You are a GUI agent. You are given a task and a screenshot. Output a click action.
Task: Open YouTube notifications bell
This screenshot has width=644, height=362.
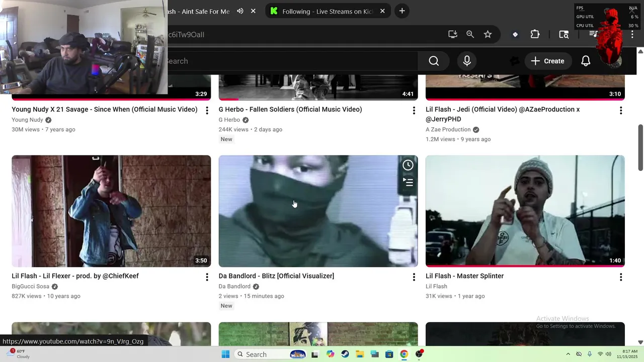click(x=586, y=61)
